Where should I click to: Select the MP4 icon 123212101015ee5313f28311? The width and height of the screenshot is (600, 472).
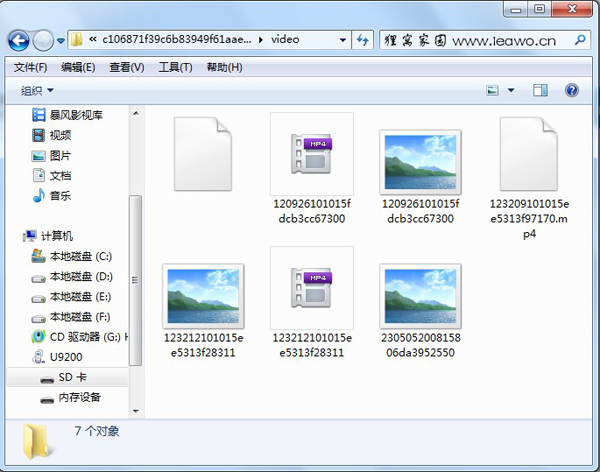click(311, 288)
